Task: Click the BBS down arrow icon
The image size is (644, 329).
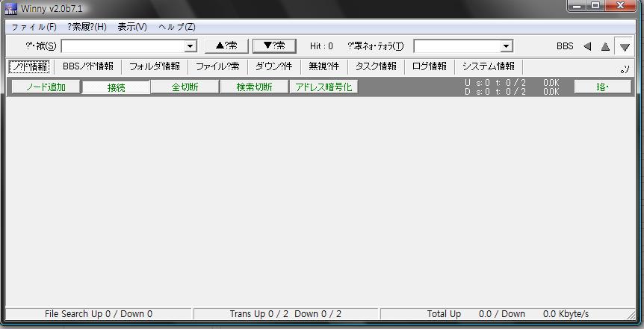Action: (x=625, y=47)
